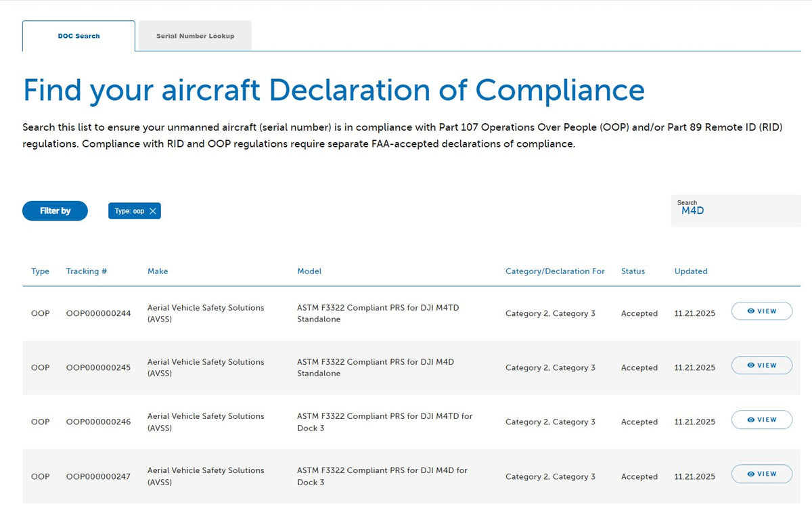This screenshot has width=812, height=517.
Task: Click model text for DJI M4D Standalone
Action: click(376, 367)
